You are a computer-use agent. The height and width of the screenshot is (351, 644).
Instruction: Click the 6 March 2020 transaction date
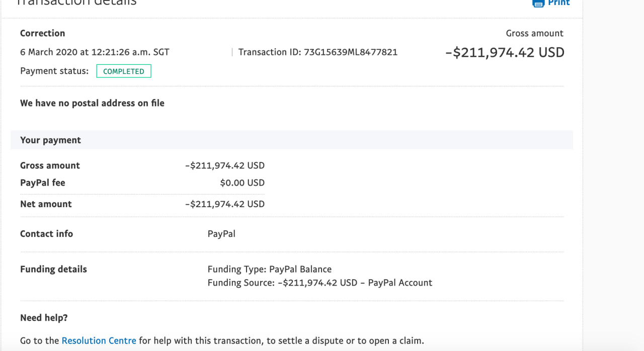click(x=95, y=52)
